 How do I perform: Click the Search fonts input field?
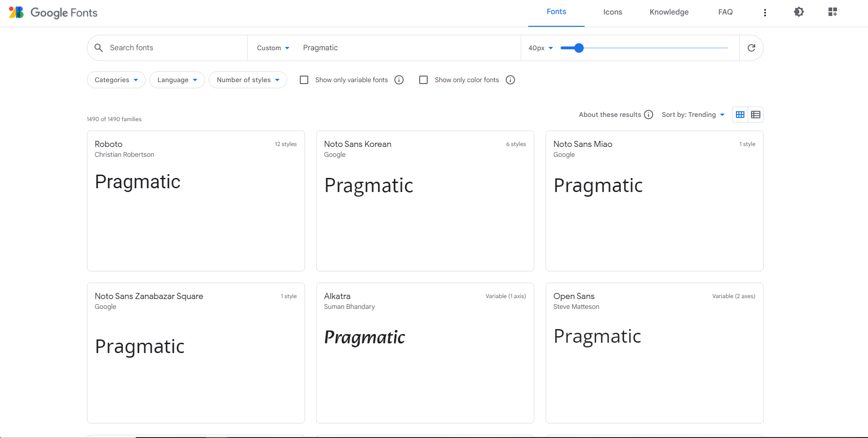(174, 48)
